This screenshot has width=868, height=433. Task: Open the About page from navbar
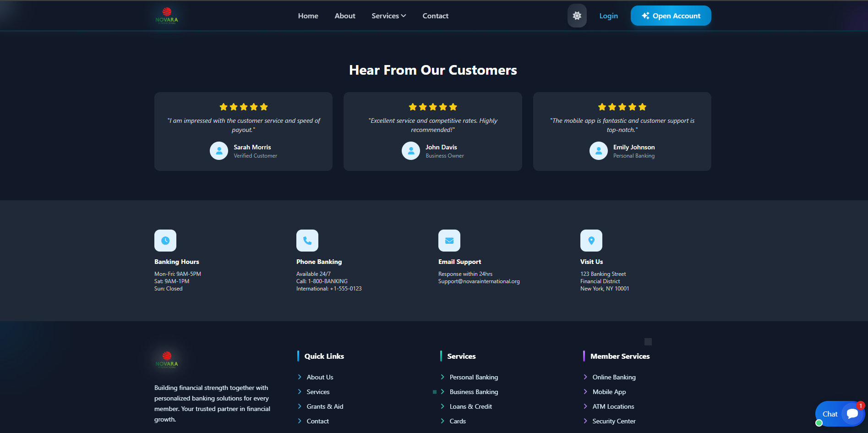(x=345, y=16)
